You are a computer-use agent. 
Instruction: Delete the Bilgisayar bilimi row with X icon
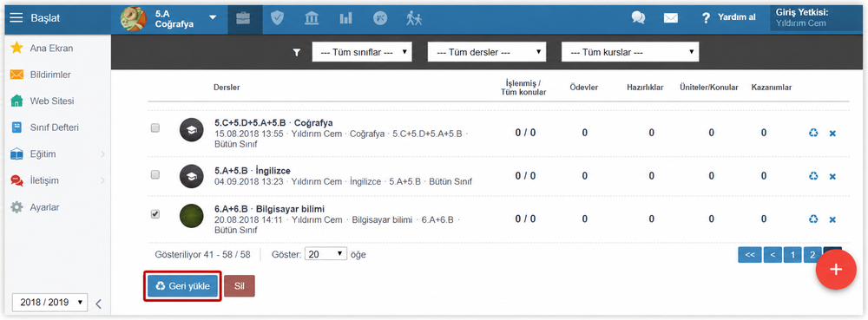pos(832,219)
